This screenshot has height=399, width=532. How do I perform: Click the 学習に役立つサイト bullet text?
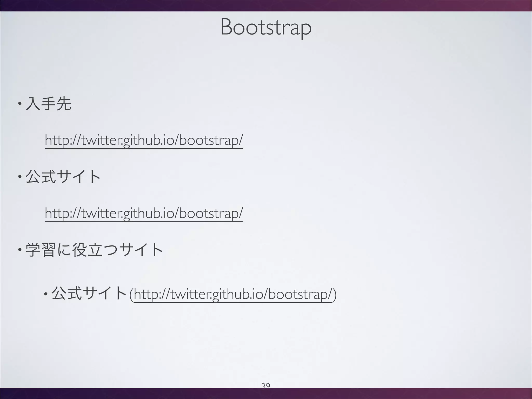tap(94, 250)
